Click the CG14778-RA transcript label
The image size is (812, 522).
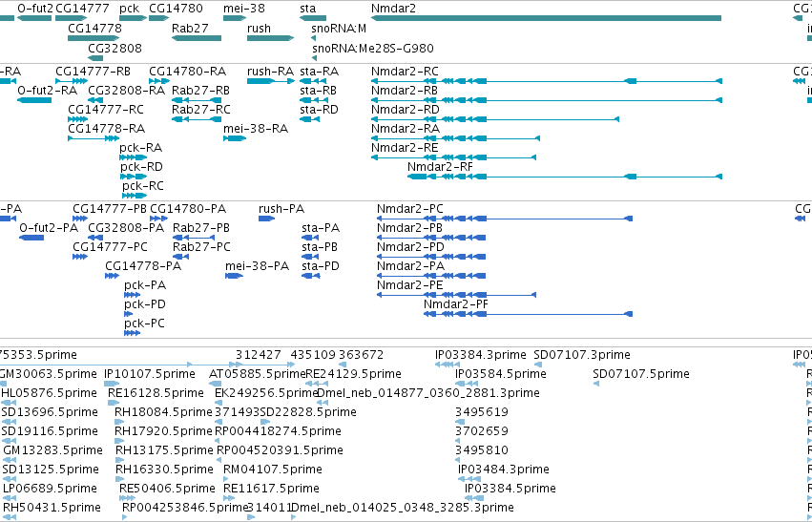[106, 128]
